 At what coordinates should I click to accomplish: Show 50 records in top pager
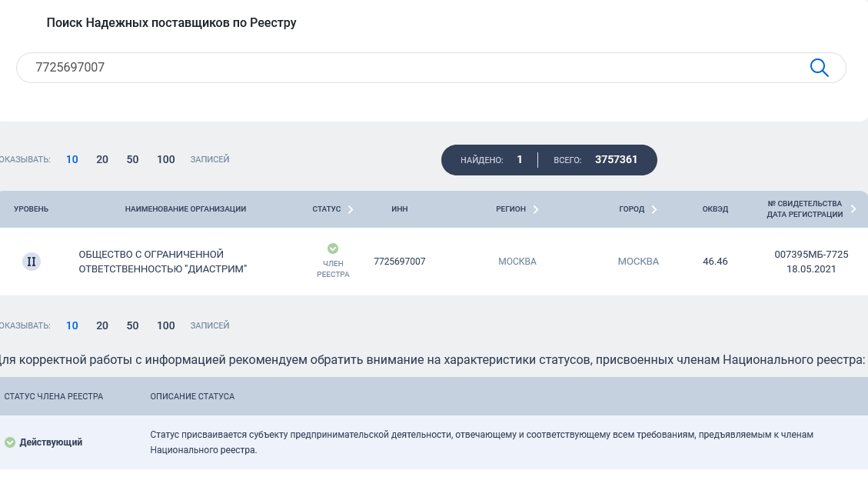click(132, 159)
